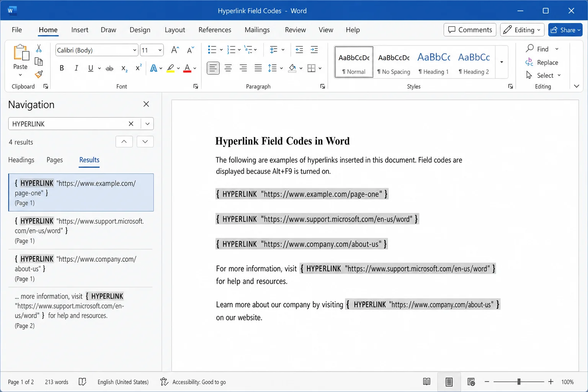Toggle subscript formatting
Image resolution: width=588 pixels, height=392 pixels.
pyautogui.click(x=124, y=68)
